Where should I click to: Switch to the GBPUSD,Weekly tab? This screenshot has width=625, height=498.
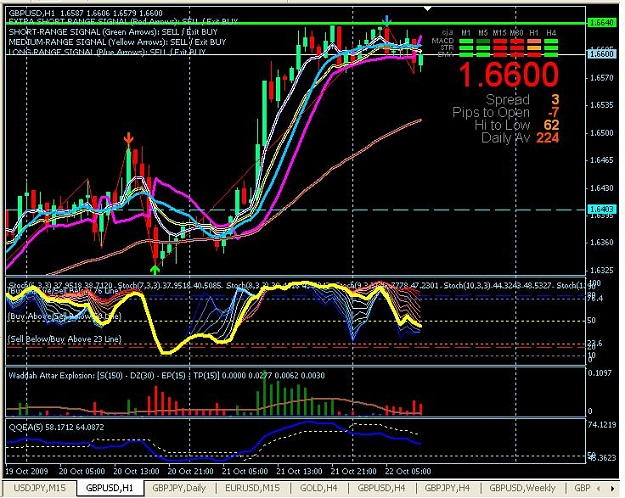(522, 488)
